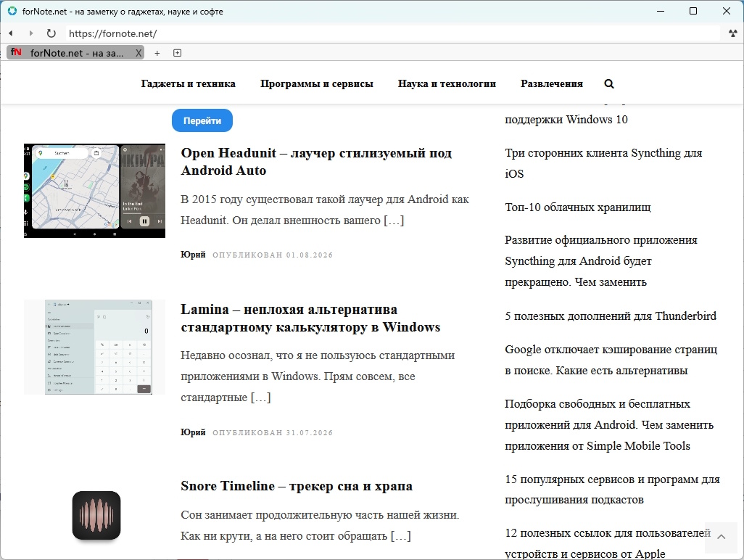Viewport: 744px width, 560px height.
Task: Close the forNote.net tab
Action: (138, 53)
